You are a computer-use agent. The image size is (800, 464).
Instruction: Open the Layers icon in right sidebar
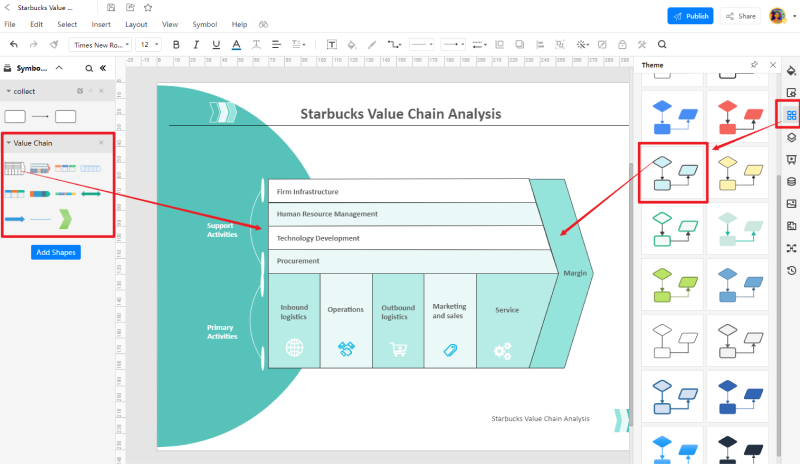point(791,137)
